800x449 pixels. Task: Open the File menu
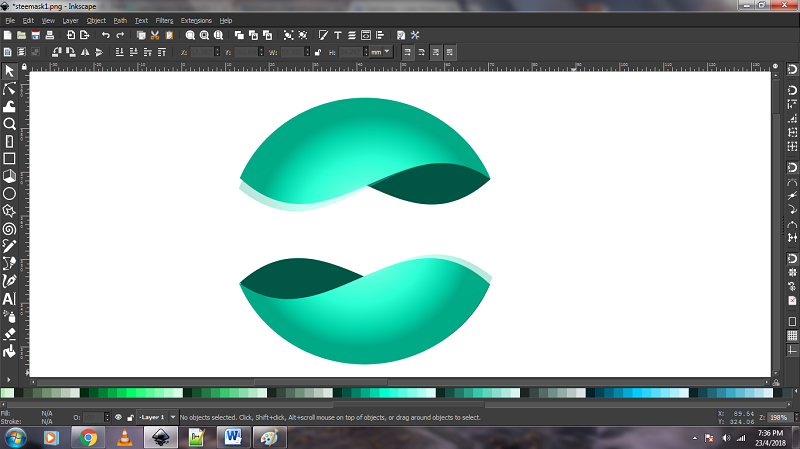pos(10,20)
